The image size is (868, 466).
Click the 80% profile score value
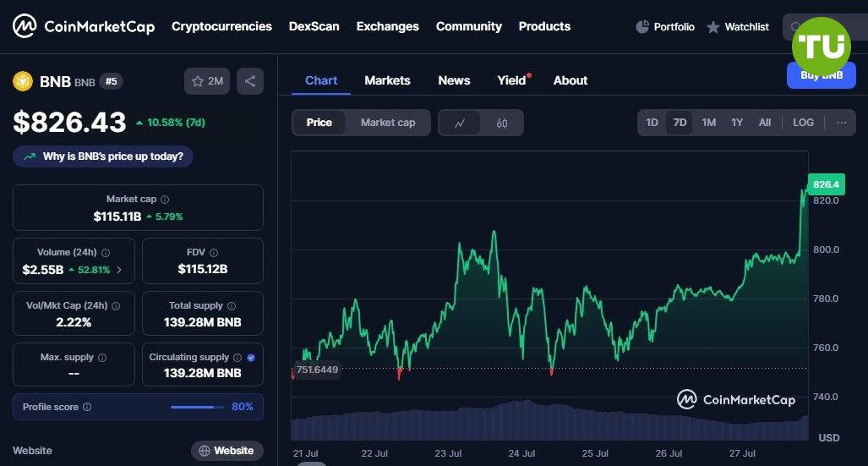243,407
